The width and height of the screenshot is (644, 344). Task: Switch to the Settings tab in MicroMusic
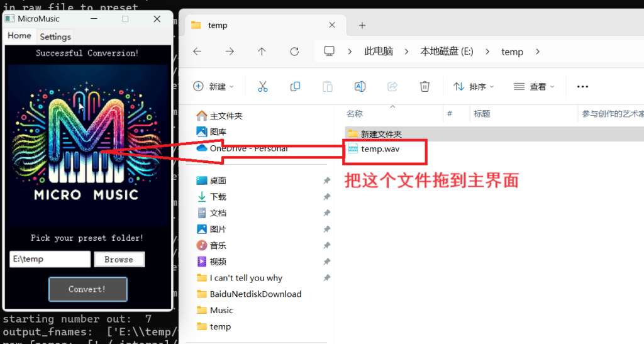(x=55, y=36)
